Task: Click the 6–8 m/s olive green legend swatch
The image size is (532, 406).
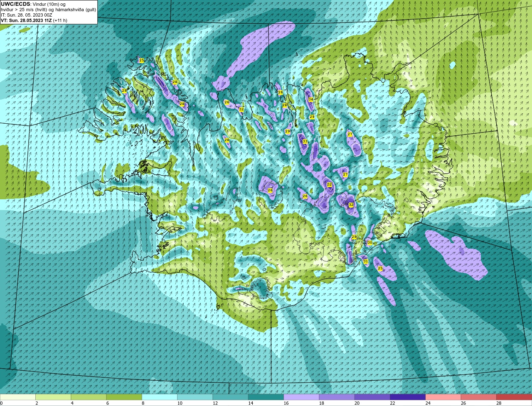Action: 124,397
